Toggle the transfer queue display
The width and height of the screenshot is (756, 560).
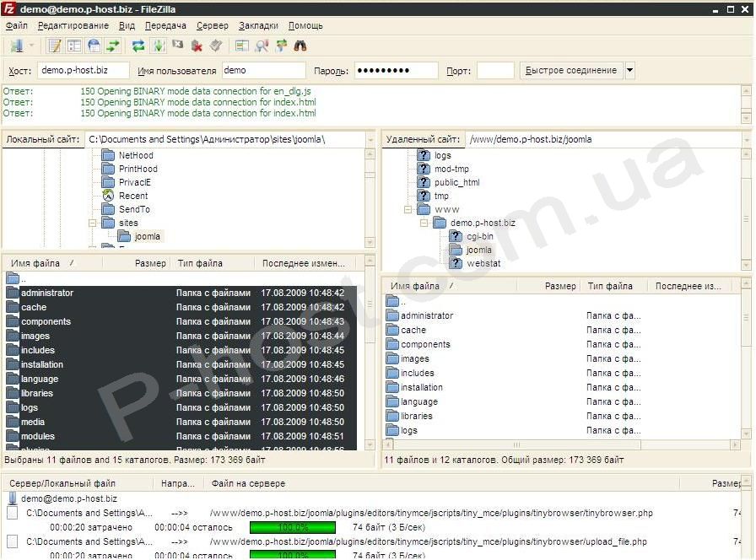[113, 46]
